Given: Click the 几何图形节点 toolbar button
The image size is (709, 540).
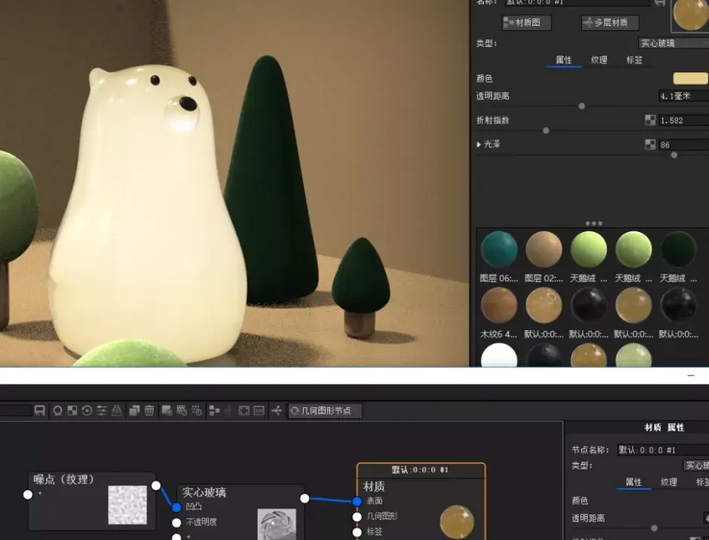Looking at the screenshot, I should pos(325,411).
